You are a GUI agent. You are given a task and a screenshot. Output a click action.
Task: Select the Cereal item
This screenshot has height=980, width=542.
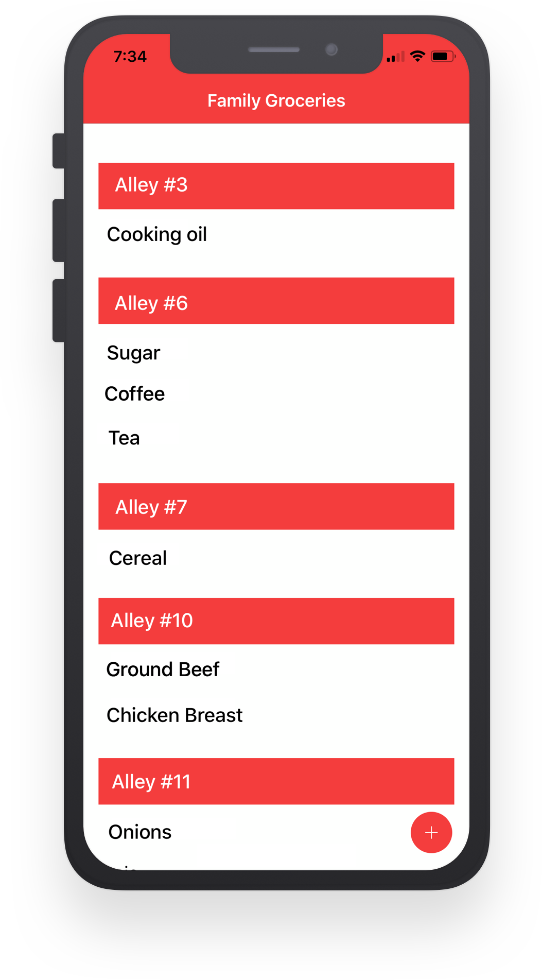pyautogui.click(x=138, y=558)
